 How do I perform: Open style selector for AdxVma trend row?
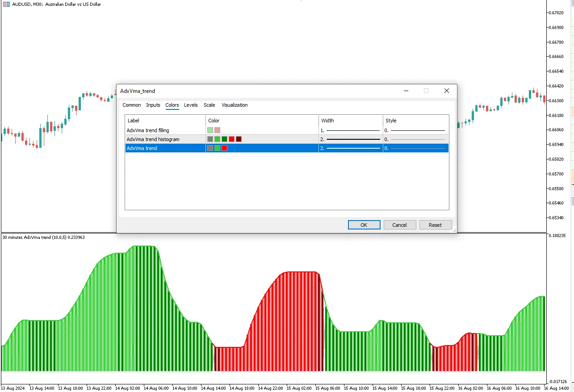click(x=416, y=148)
